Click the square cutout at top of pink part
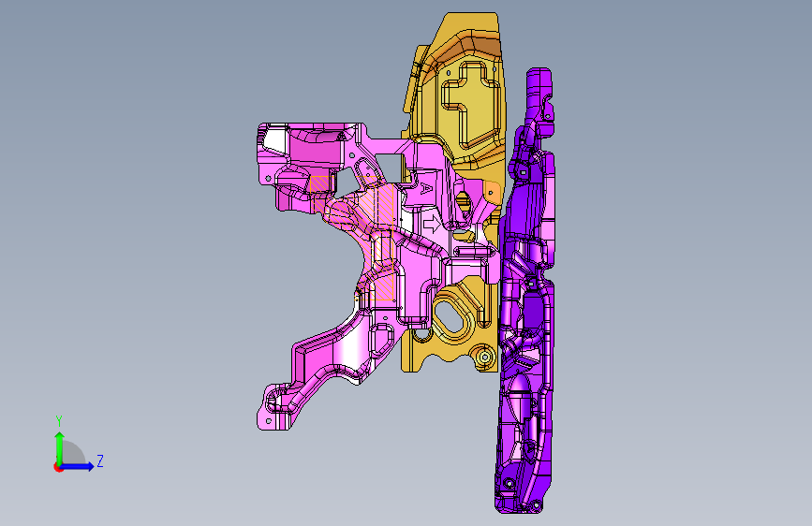812x526 pixels. point(390,167)
